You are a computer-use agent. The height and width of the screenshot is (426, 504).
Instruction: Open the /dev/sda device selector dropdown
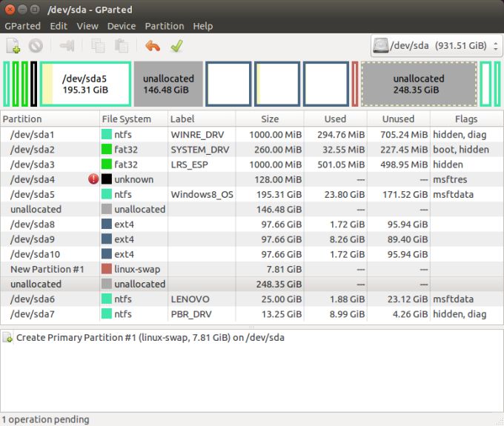pyautogui.click(x=437, y=46)
